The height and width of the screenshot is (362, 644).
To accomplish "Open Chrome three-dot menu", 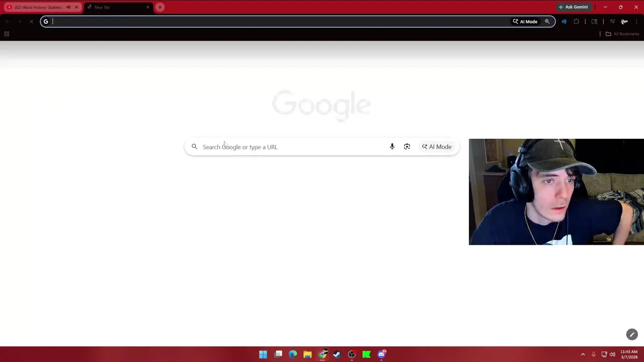I will pyautogui.click(x=637, y=22).
